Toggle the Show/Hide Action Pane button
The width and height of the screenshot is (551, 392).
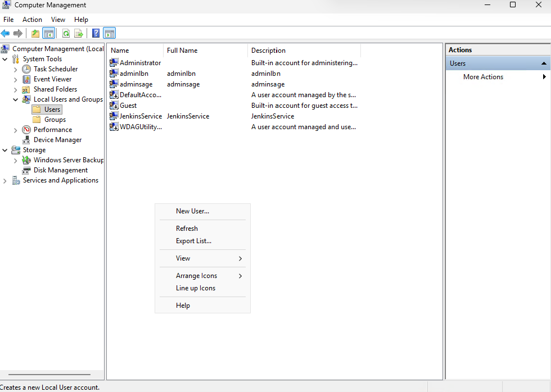[110, 33]
